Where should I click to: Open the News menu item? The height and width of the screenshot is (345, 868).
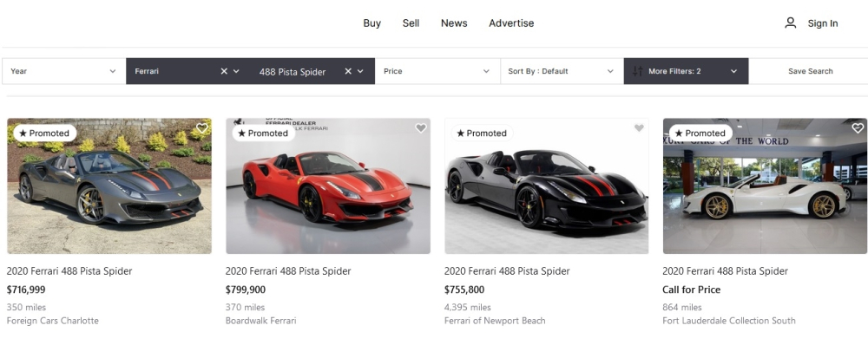pos(454,23)
